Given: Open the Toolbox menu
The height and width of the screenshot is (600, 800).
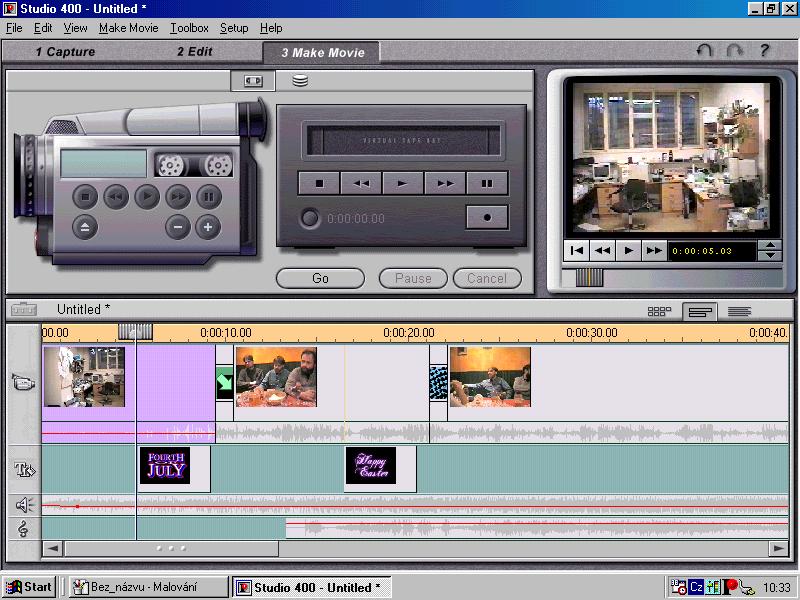Looking at the screenshot, I should [x=189, y=28].
